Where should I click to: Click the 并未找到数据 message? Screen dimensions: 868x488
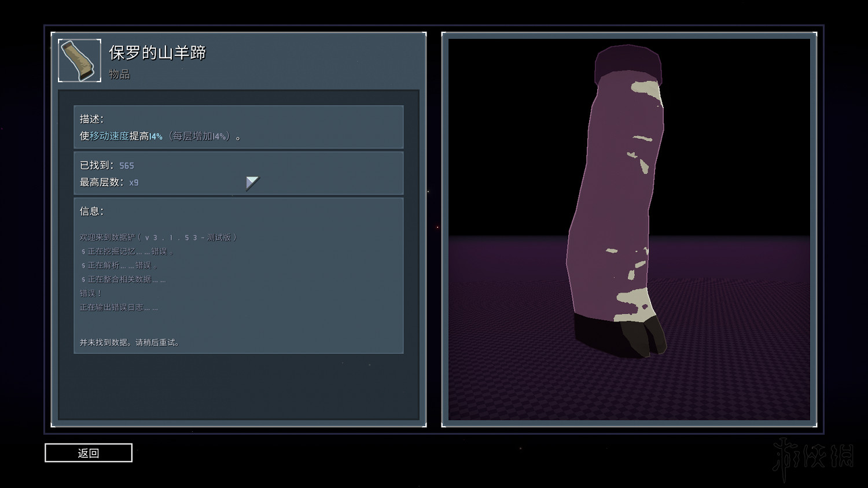click(130, 342)
